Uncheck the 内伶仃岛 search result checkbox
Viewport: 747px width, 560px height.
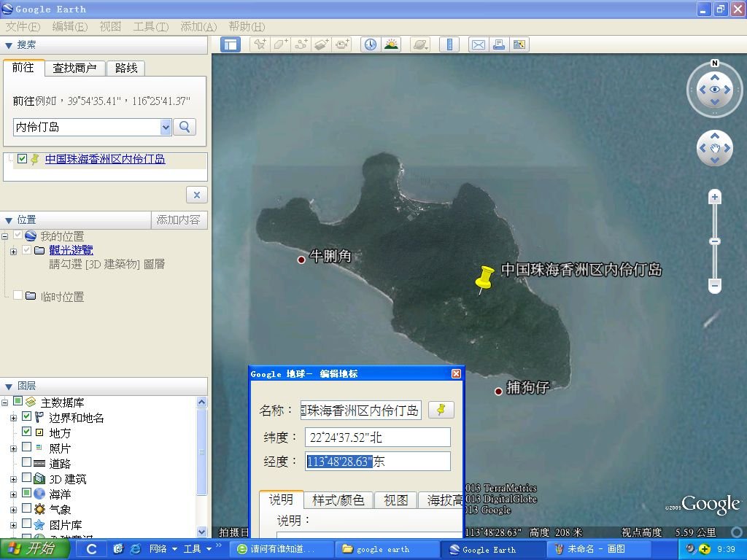click(x=22, y=158)
